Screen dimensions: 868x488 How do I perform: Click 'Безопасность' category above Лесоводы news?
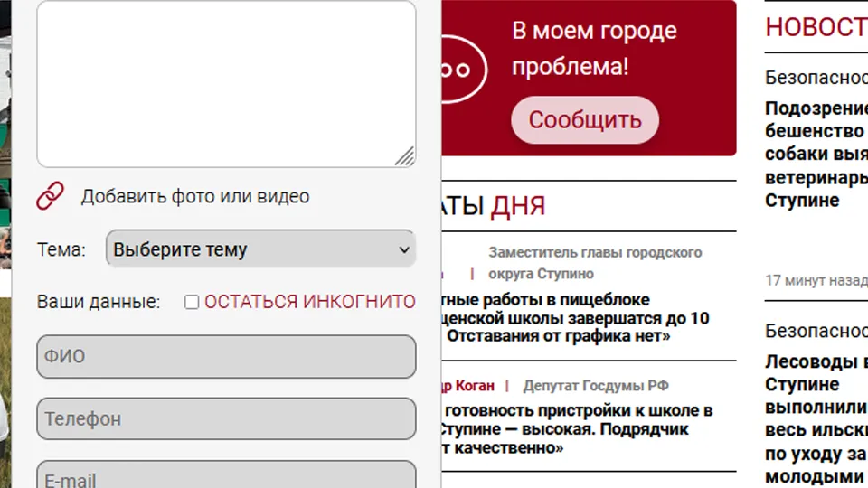tap(816, 331)
